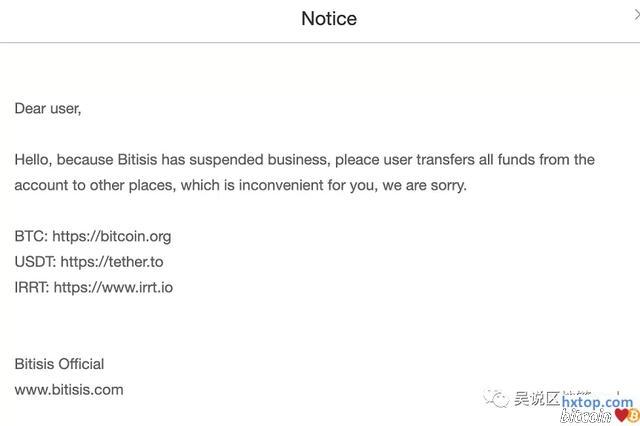This screenshot has width=640, height=426.
Task: Click the "Bitisis Official" signature
Action: coord(59,364)
